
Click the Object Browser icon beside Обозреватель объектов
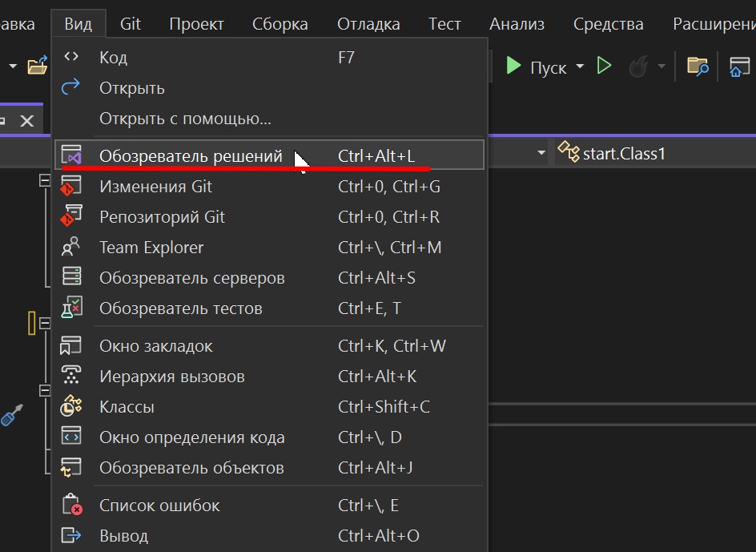(70, 467)
